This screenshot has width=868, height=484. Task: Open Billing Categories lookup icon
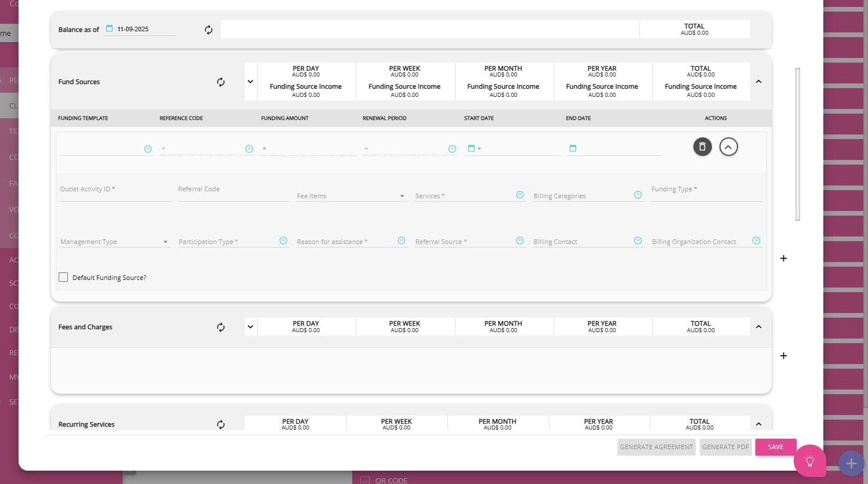tap(638, 195)
